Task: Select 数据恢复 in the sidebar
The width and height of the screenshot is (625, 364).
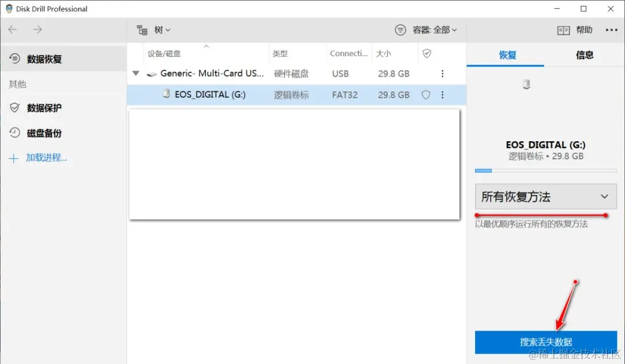Action: [64, 59]
